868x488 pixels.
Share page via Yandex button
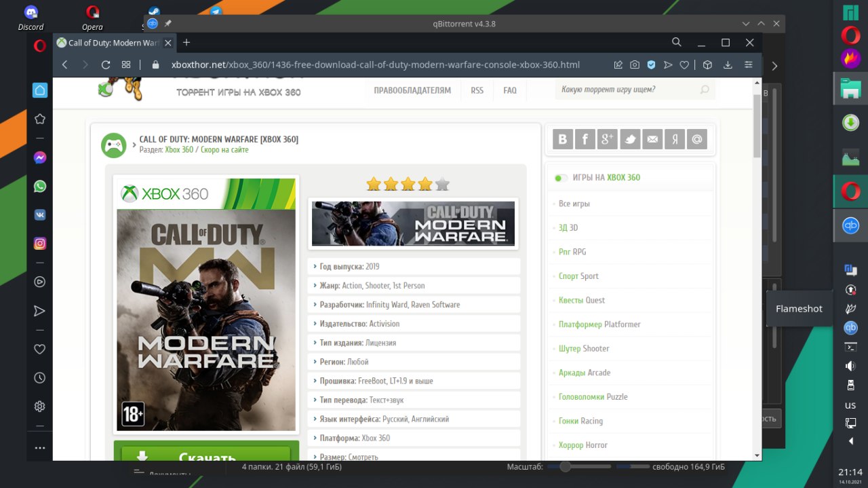pyautogui.click(x=675, y=139)
